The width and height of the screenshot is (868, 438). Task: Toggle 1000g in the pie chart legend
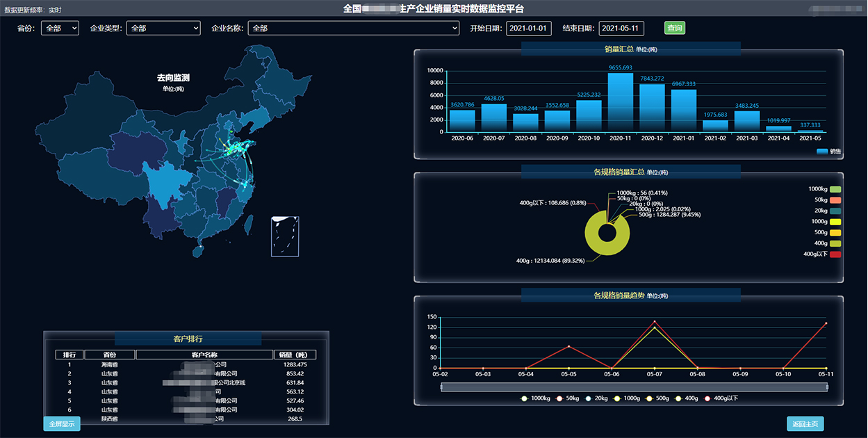point(826,222)
